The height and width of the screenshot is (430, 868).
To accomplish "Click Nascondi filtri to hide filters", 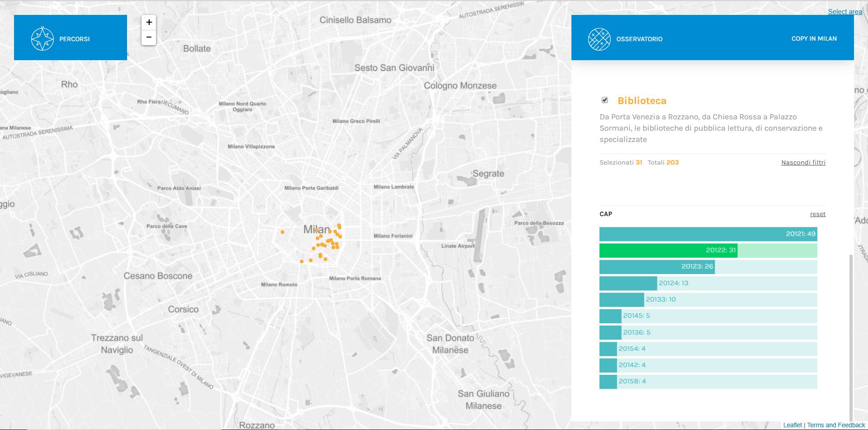I will [803, 162].
